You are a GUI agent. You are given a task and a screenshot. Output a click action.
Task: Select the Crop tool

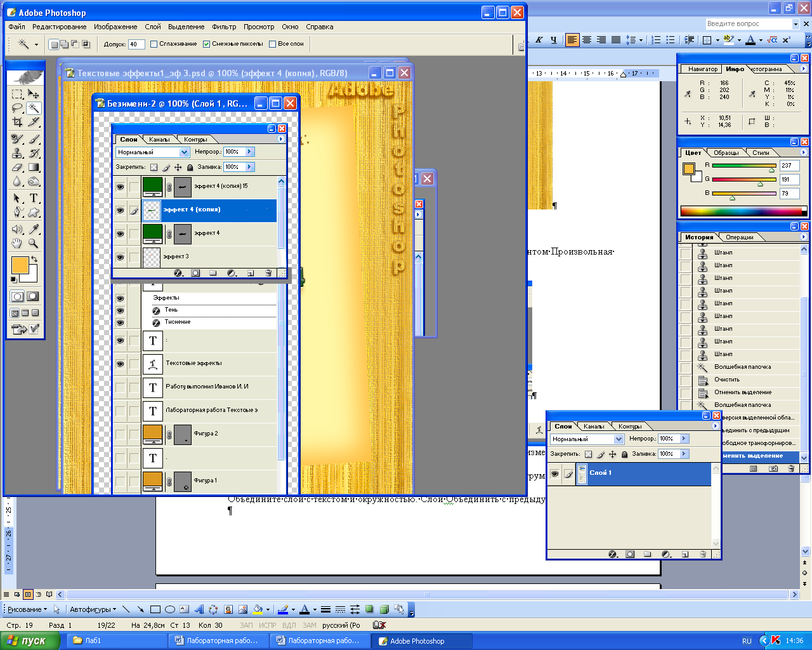[x=17, y=122]
